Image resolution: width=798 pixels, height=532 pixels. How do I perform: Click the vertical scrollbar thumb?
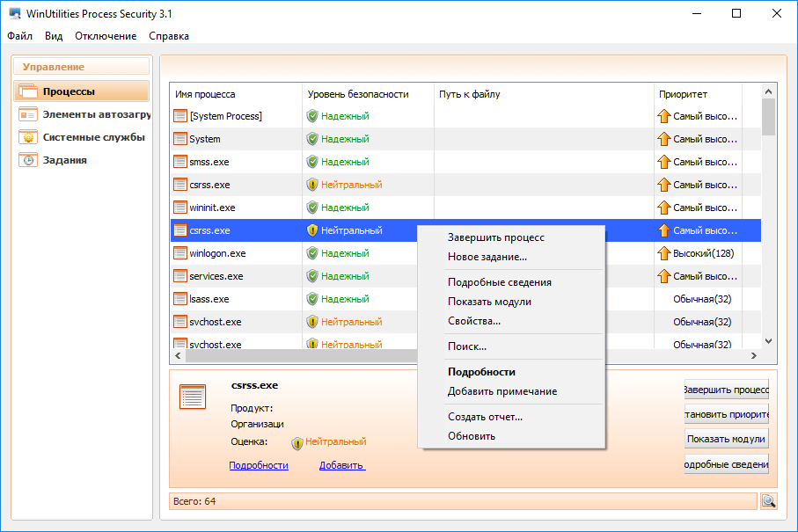(x=768, y=117)
